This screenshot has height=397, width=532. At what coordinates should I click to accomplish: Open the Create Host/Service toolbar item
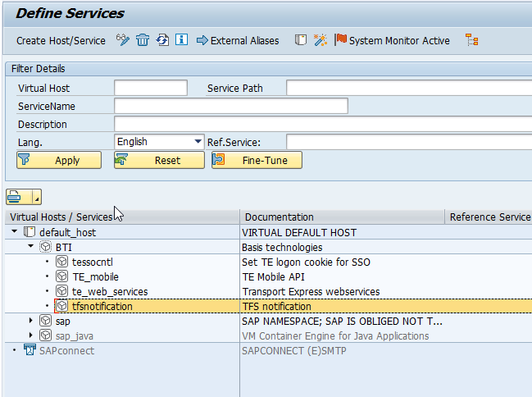click(x=61, y=40)
